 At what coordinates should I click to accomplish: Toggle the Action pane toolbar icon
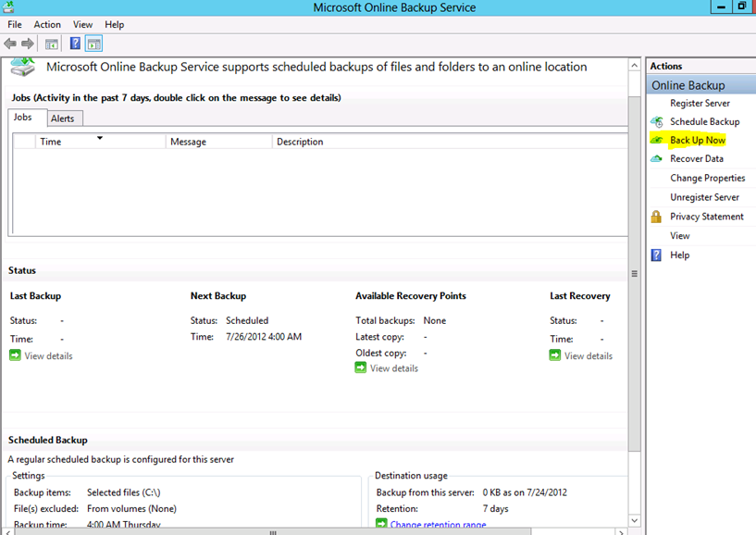94,44
